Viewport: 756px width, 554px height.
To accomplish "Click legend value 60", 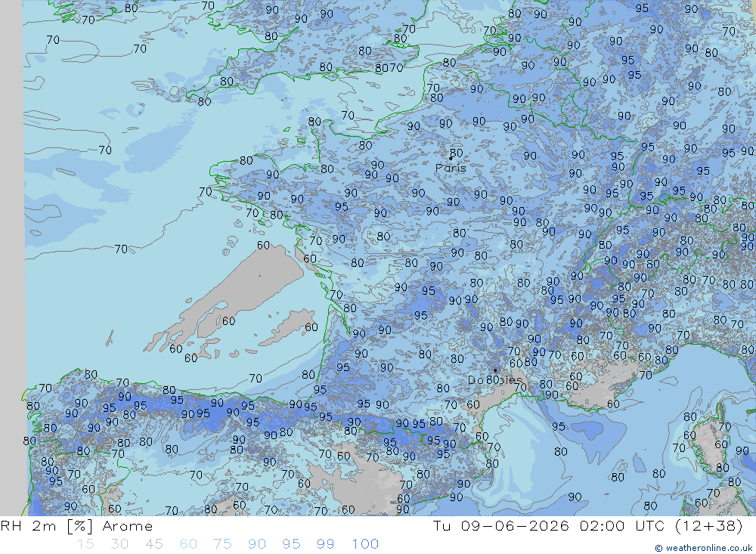I will (188, 544).
